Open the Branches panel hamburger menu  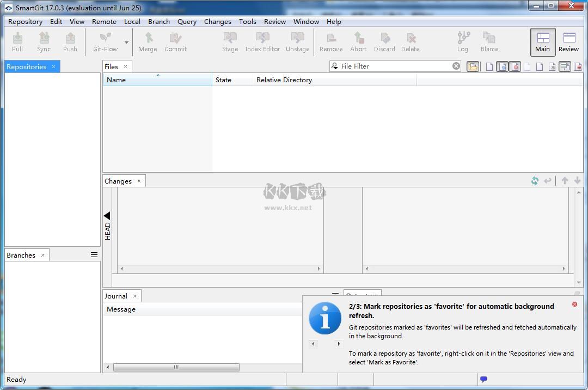click(94, 255)
